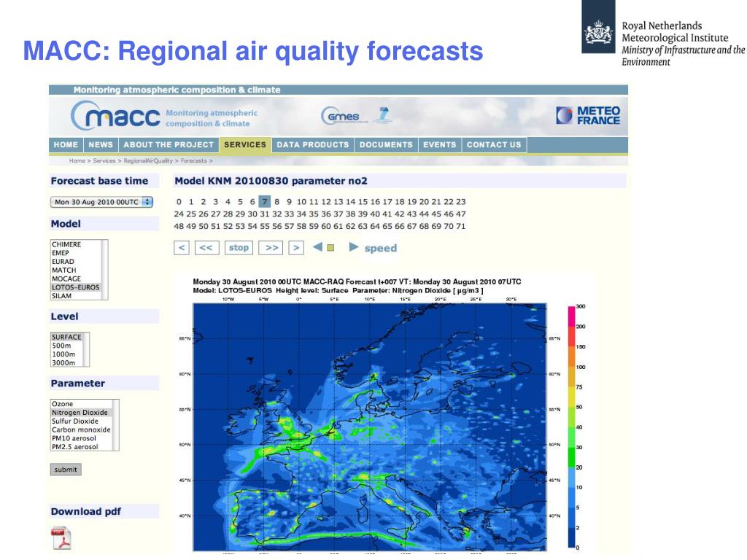Stop the forecast animation

[x=239, y=248]
